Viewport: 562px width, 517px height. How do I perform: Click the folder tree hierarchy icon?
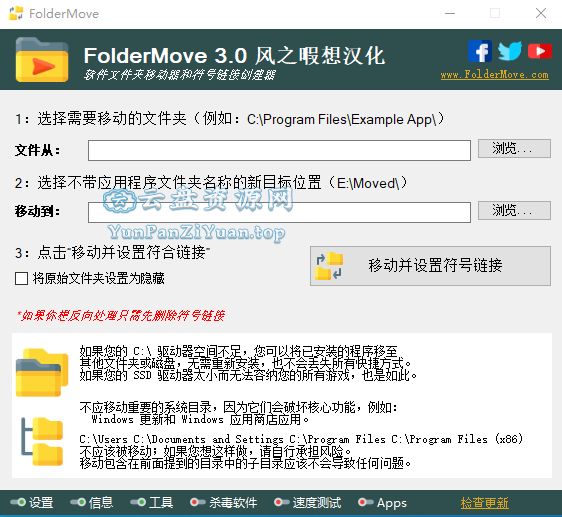pyautogui.click(x=42, y=442)
